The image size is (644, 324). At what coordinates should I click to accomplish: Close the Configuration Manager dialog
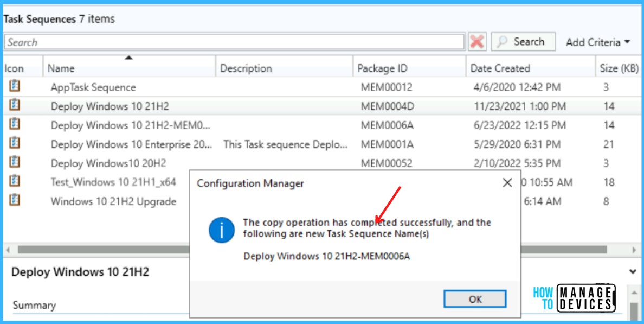pyautogui.click(x=507, y=183)
